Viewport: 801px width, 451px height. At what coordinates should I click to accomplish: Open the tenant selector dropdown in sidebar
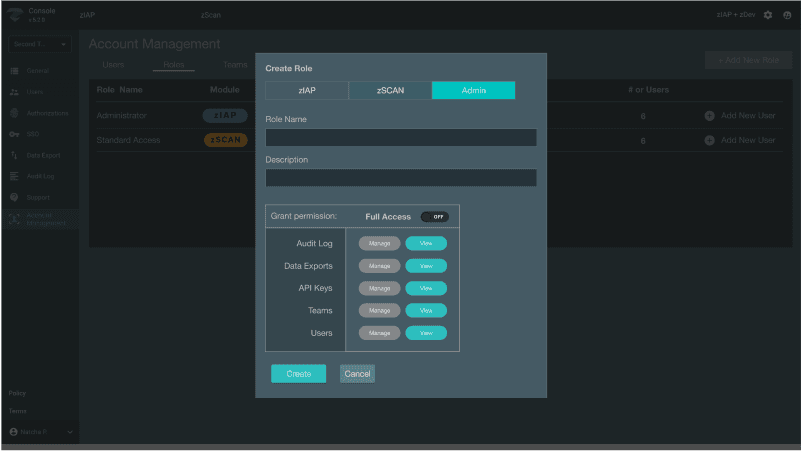pos(39,45)
